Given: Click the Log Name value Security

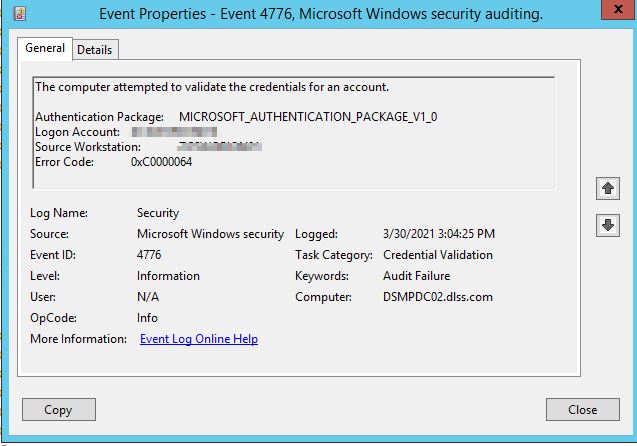Looking at the screenshot, I should (158, 213).
